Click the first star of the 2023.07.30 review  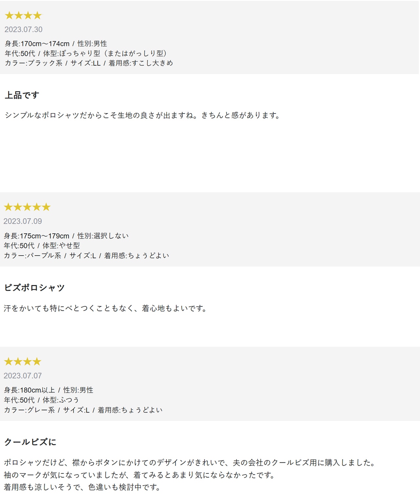(x=9, y=15)
